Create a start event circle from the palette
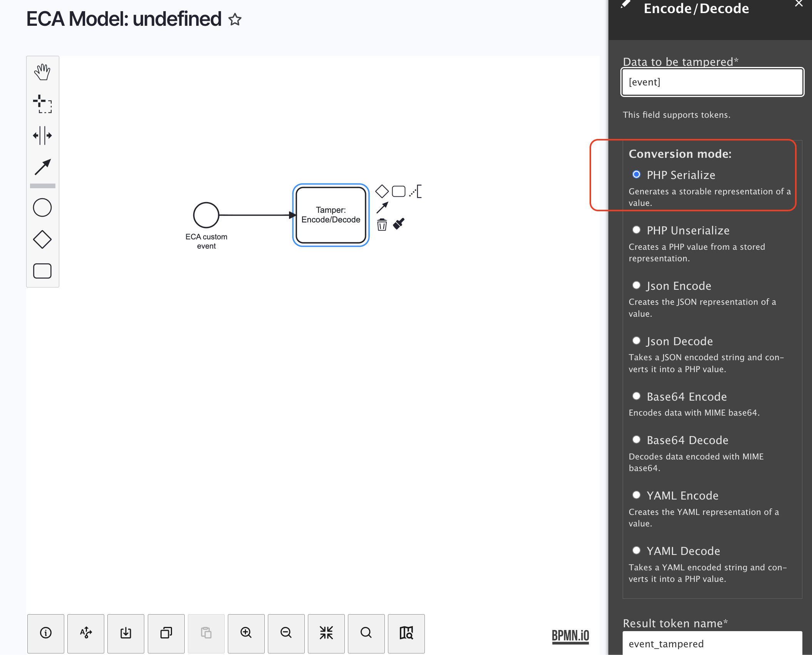Screen dimensions: 812x655 (x=42, y=207)
